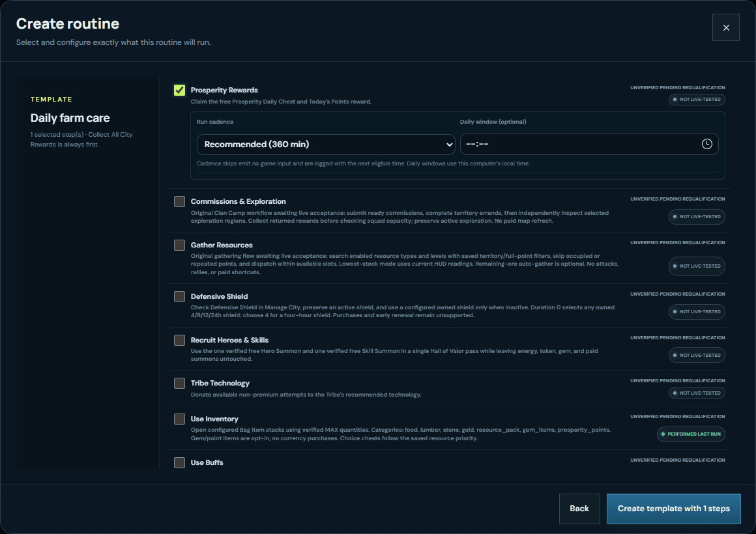Click the Use Buffs title
This screenshot has width=756, height=534.
point(207,462)
